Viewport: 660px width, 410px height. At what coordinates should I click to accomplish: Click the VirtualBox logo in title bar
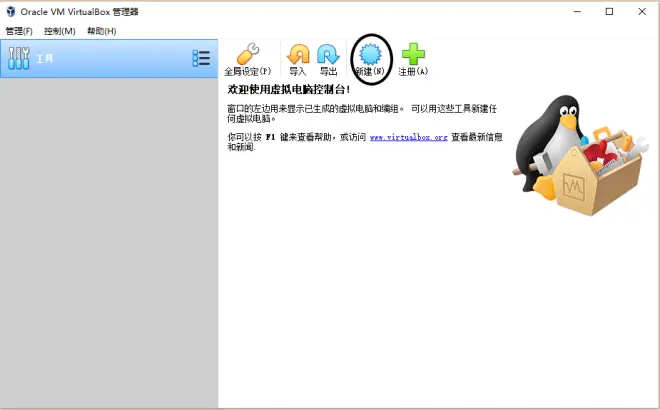(11, 12)
